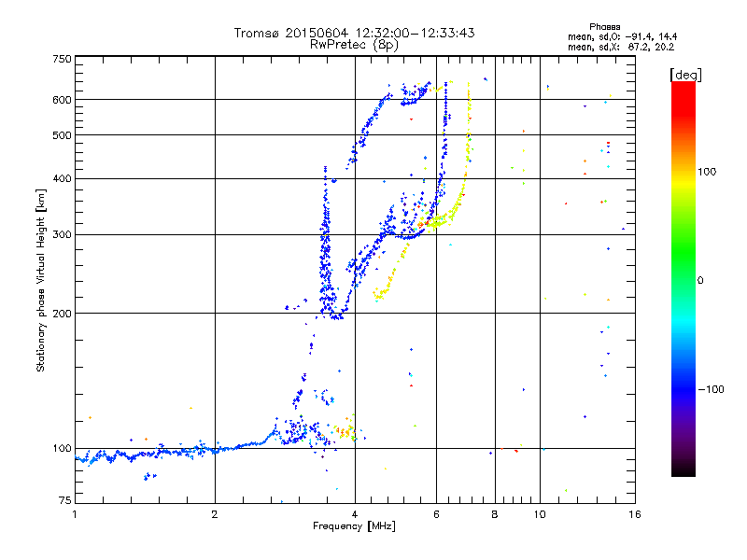Viewport: 747px width, 560px height.
Task: Click the x-axis label "10"
Action: [540, 514]
